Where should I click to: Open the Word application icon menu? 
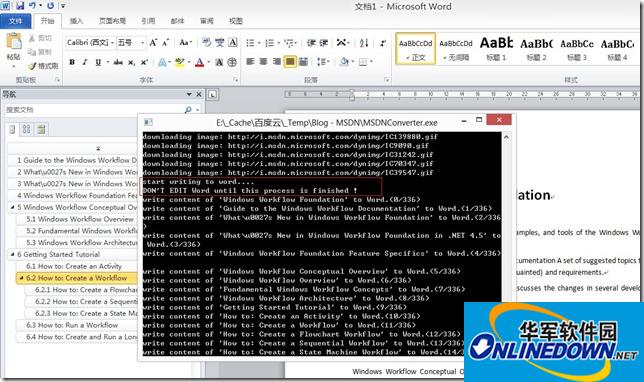pyautogui.click(x=6, y=6)
